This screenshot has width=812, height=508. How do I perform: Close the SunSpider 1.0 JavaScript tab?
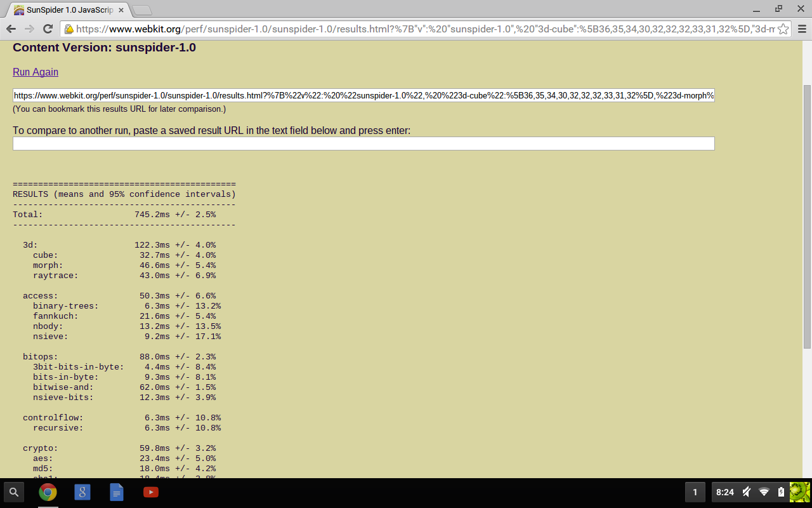(x=121, y=10)
